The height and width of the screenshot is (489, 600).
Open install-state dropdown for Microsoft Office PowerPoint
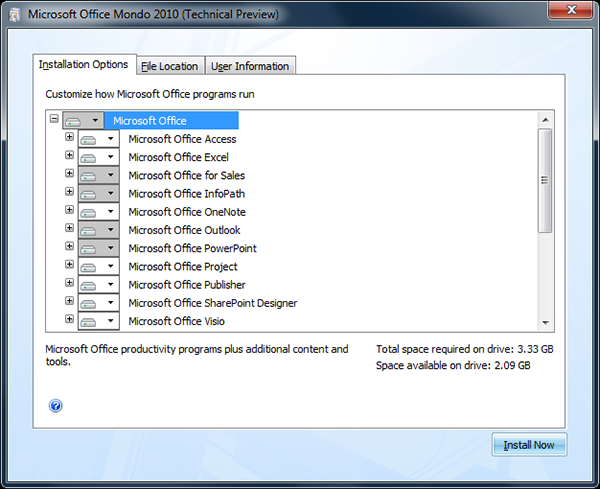click(99, 248)
